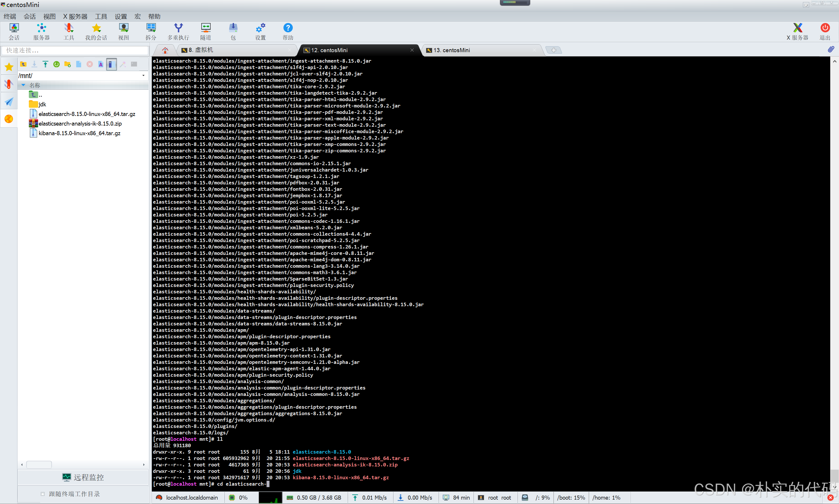The image size is (839, 504).
Task: Open the Sessions star sidebar tab
Action: [9, 66]
